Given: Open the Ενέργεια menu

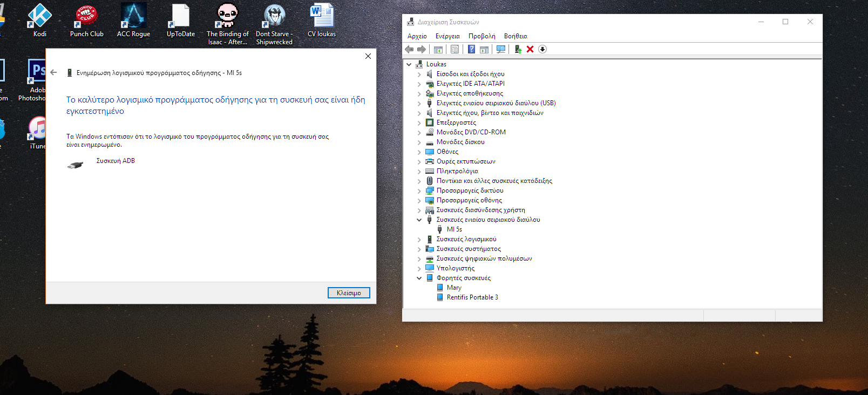Looking at the screenshot, I should [x=447, y=36].
